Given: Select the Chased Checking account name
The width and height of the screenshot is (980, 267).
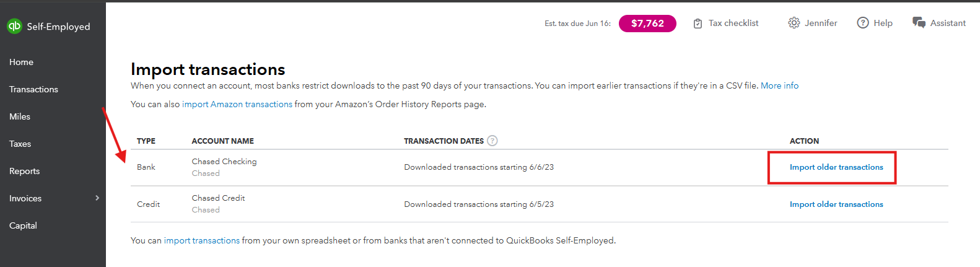Looking at the screenshot, I should (x=224, y=162).
